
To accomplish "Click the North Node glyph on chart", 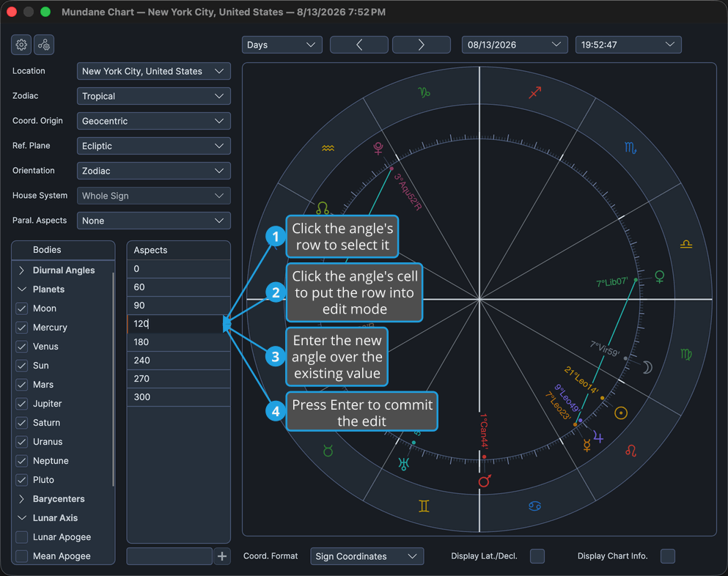I will pos(323,207).
